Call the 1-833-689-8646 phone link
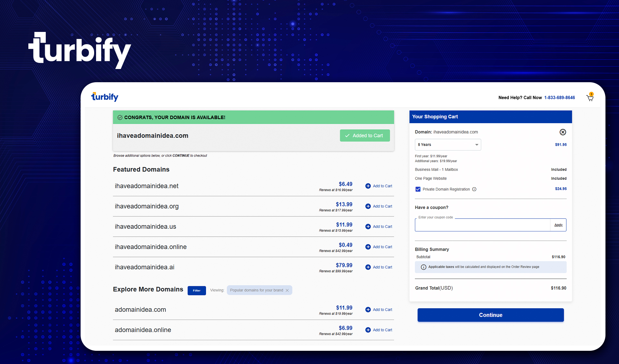This screenshot has width=619, height=364. click(559, 98)
